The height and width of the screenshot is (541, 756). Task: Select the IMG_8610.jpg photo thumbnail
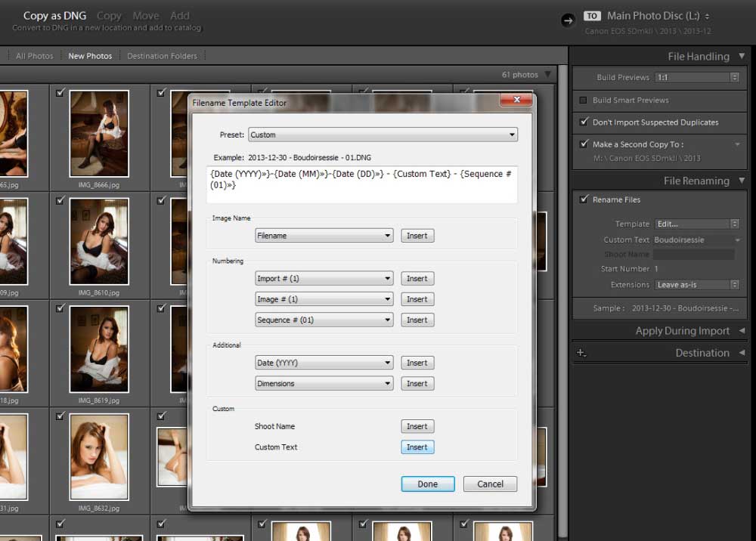pos(99,241)
